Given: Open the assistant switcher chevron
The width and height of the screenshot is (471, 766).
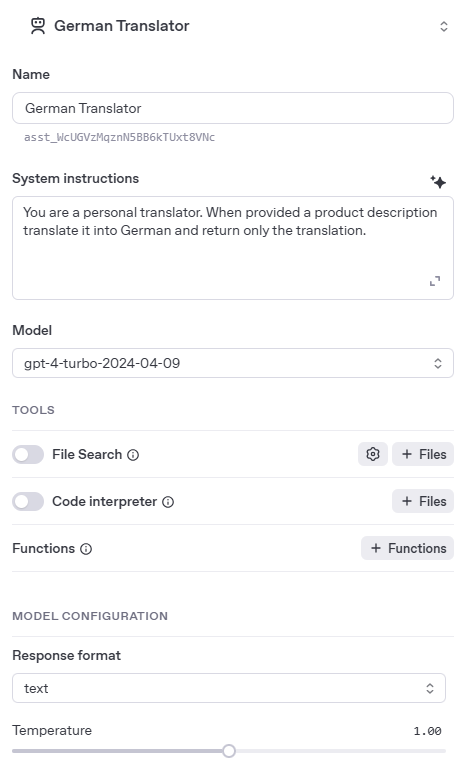Looking at the screenshot, I should pos(444,26).
